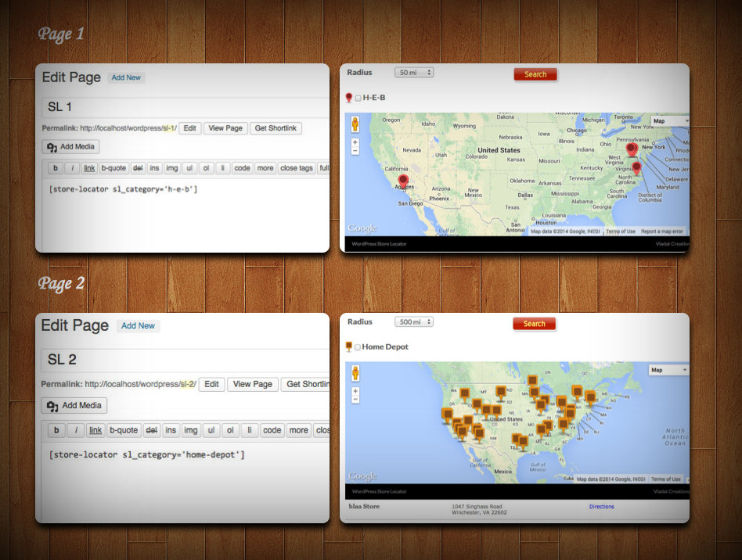Click the Street View pegman on the H-E-B map
Image resolution: width=742 pixels, height=560 pixels.
click(x=355, y=124)
